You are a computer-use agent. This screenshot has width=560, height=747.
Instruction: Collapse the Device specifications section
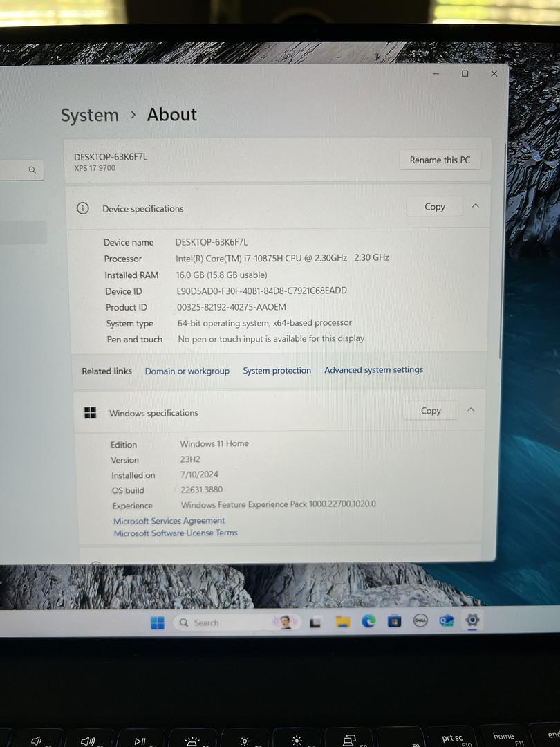[475, 206]
